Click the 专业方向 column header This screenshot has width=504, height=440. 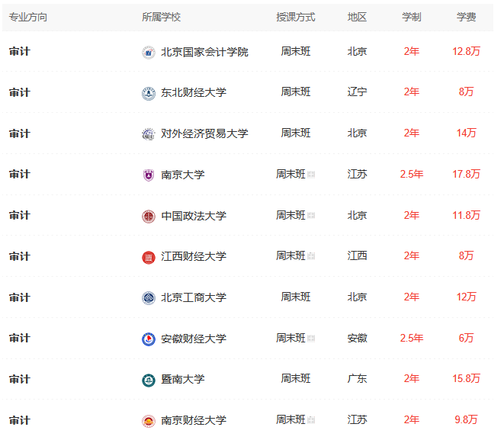click(x=28, y=17)
